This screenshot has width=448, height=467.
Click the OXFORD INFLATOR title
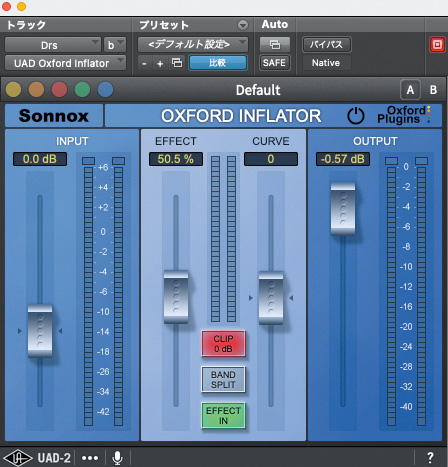coord(241,116)
